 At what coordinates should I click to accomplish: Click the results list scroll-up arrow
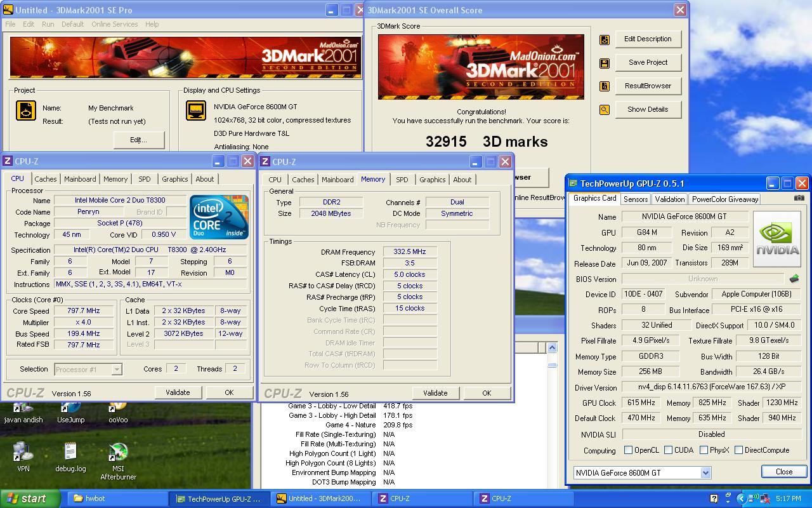click(552, 347)
